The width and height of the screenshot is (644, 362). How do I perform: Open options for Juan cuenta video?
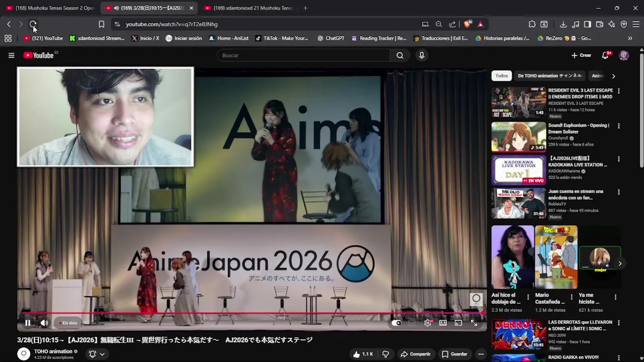618,192
